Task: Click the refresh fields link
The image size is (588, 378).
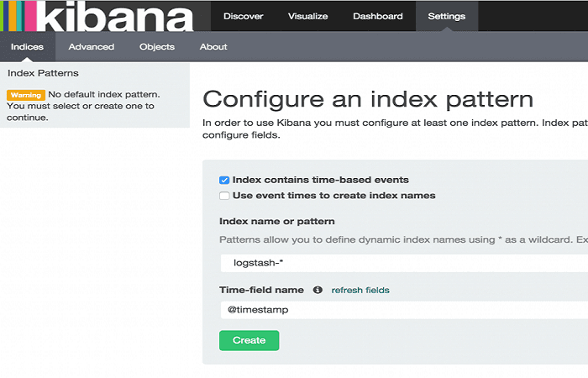Action: (x=360, y=290)
